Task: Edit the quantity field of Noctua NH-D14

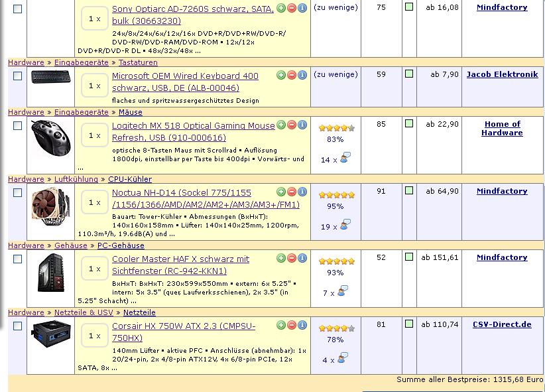Action: click(95, 203)
